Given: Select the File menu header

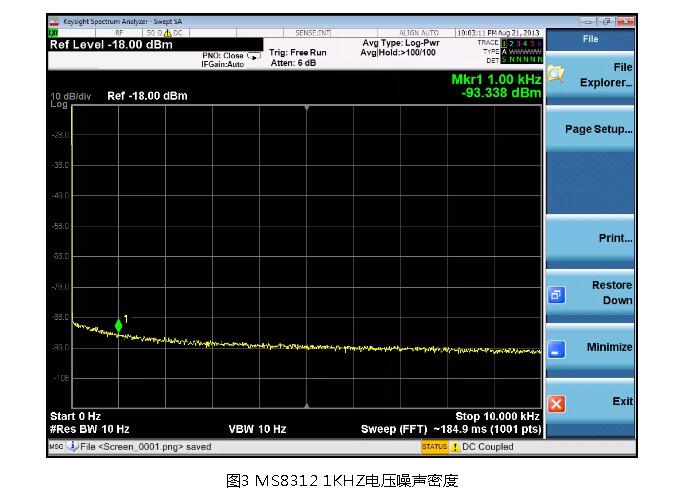Looking at the screenshot, I should (x=589, y=39).
